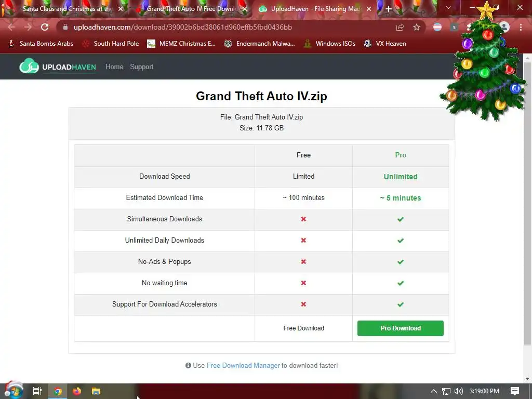Image resolution: width=532 pixels, height=399 pixels.
Task: Open Support in UploadHaven navbar
Action: pyautogui.click(x=141, y=67)
